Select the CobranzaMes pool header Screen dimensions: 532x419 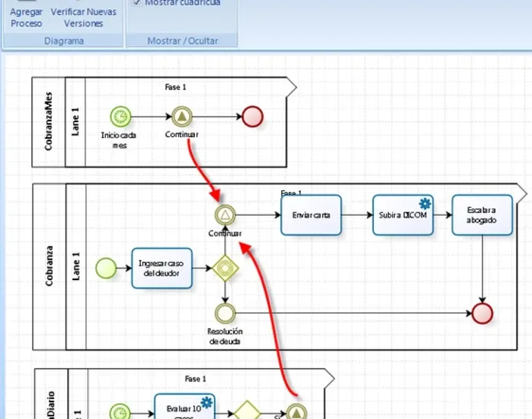click(48, 122)
